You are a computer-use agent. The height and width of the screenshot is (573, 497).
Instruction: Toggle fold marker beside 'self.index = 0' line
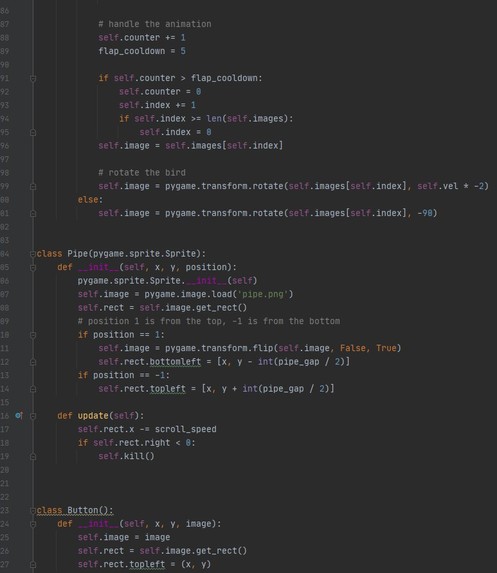[x=33, y=132]
